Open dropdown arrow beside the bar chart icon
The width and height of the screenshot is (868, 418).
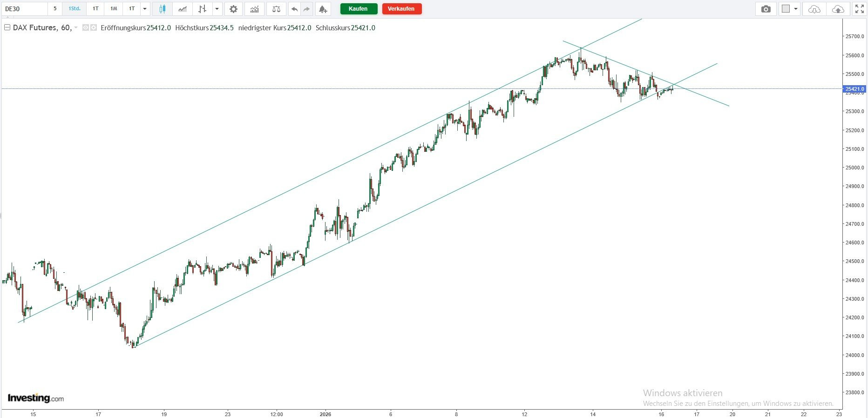pos(217,9)
